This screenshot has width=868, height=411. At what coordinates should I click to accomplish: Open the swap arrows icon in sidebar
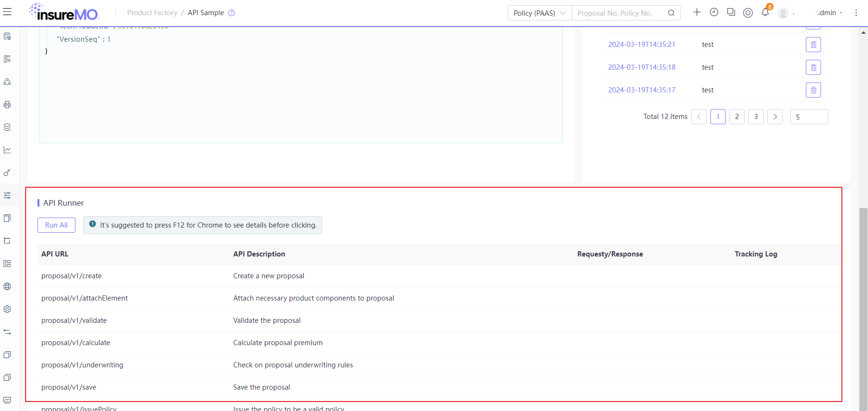tap(7, 332)
